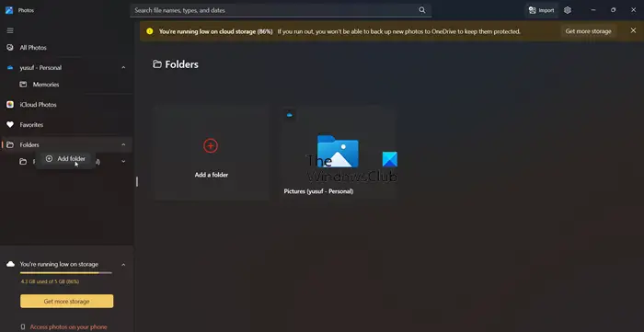Image resolution: width=644 pixels, height=332 pixels.
Task: Click OneDrive cloud badge on Pictures tile
Action: pyautogui.click(x=290, y=115)
